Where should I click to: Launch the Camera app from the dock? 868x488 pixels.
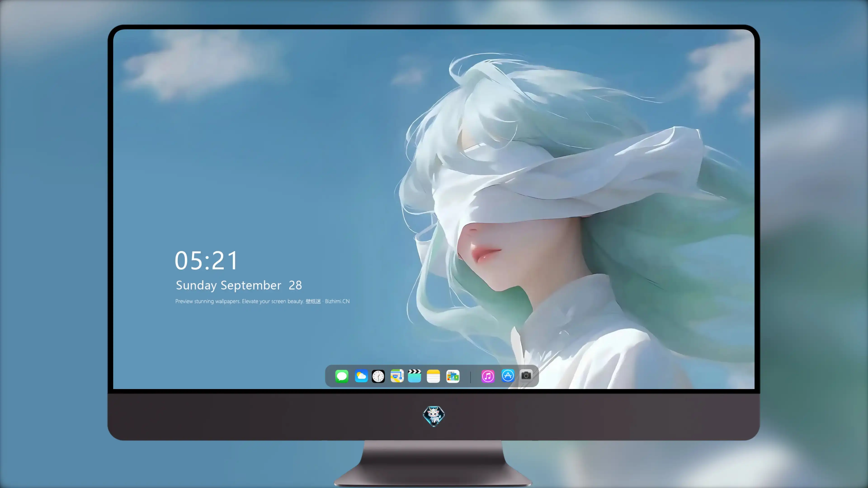tap(526, 375)
